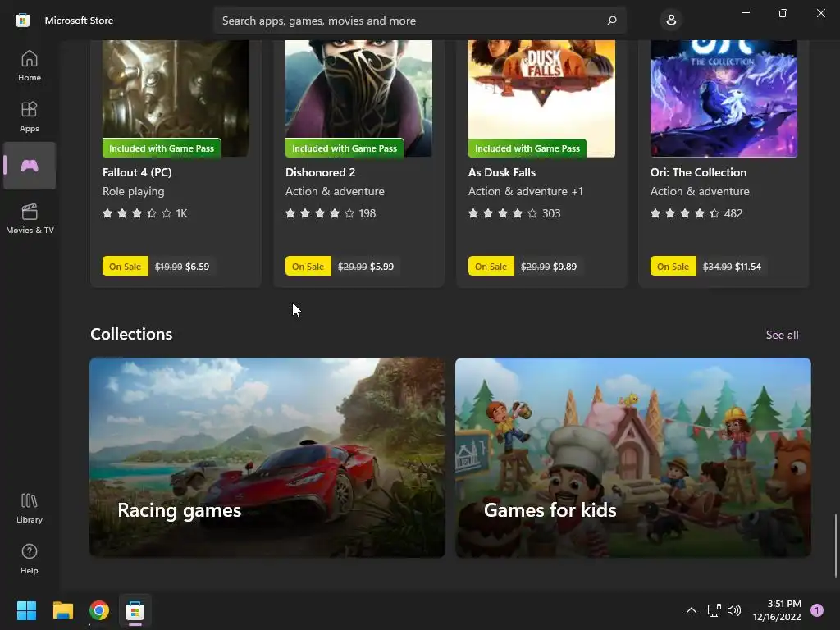The height and width of the screenshot is (630, 840).
Task: Open the Windows Start menu
Action: (27, 610)
